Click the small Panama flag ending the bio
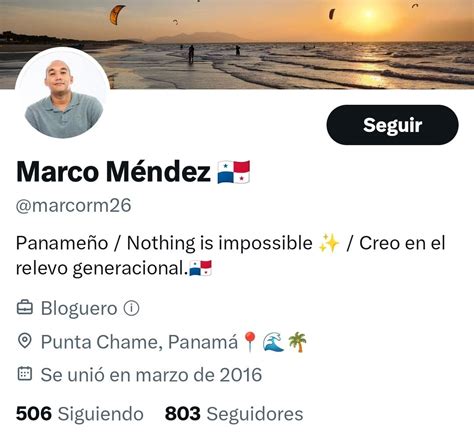 point(201,268)
